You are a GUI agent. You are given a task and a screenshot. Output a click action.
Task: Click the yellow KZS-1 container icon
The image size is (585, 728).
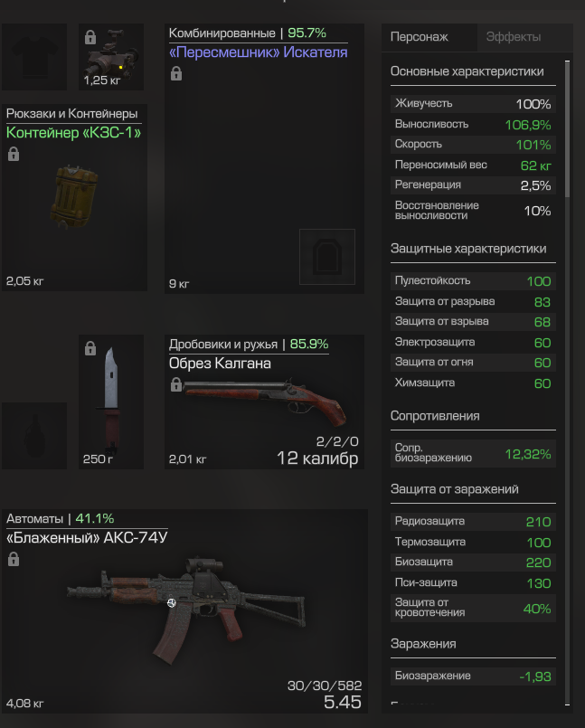74,197
